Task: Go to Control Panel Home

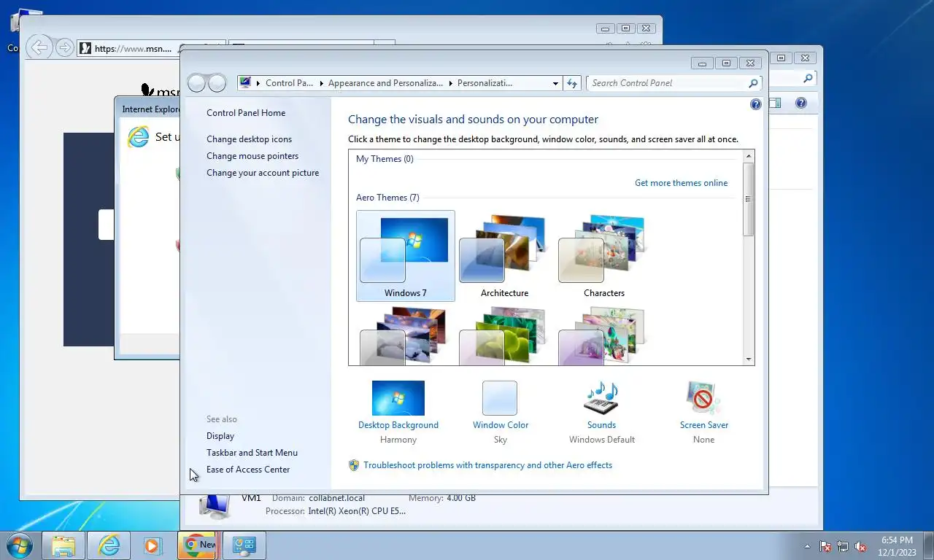Action: point(246,113)
